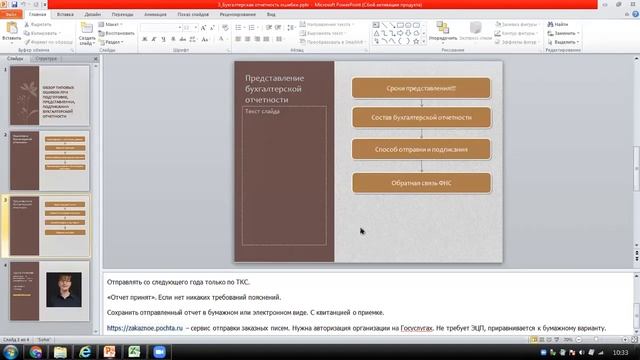640x360 pixels.
Task: Click Zoom Out minus button in status bar
Action: 579,340
